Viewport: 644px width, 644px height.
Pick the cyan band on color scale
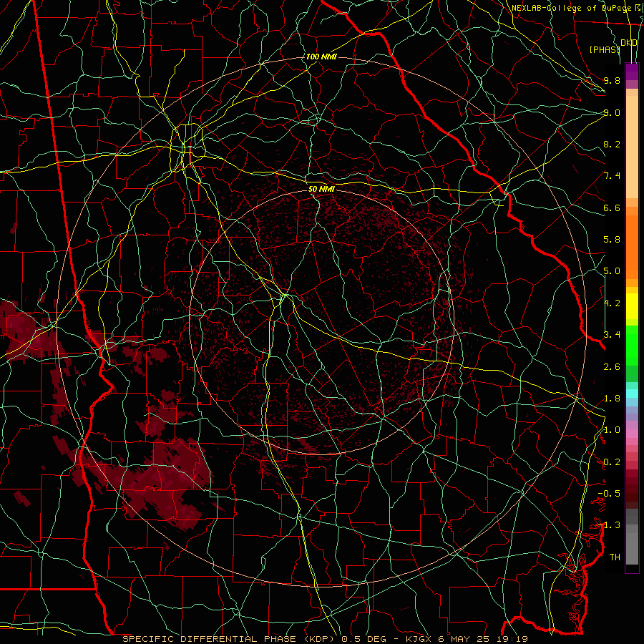(632, 394)
